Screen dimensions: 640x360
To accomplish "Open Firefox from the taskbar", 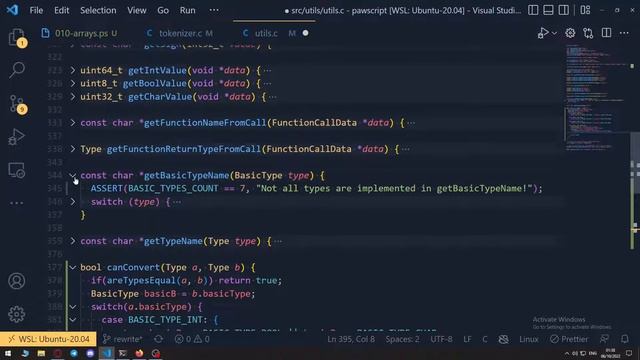I will (139, 353).
